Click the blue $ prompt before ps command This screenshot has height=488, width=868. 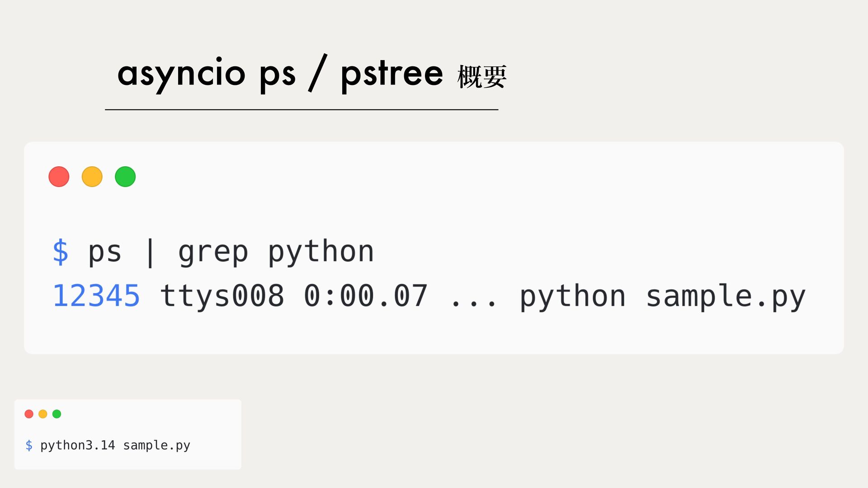pyautogui.click(x=60, y=252)
